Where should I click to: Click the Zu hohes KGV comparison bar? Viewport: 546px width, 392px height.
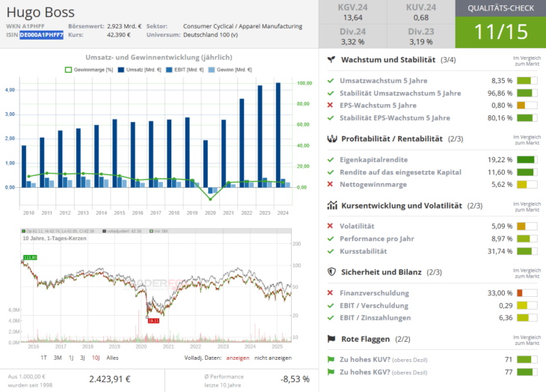tap(527, 372)
